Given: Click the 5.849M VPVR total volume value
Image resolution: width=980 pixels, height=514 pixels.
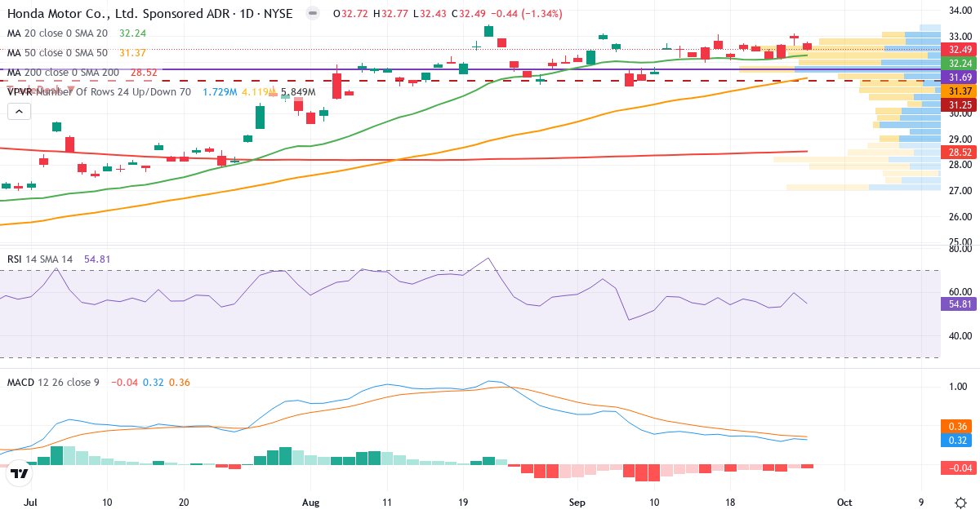Looking at the screenshot, I should (x=298, y=92).
